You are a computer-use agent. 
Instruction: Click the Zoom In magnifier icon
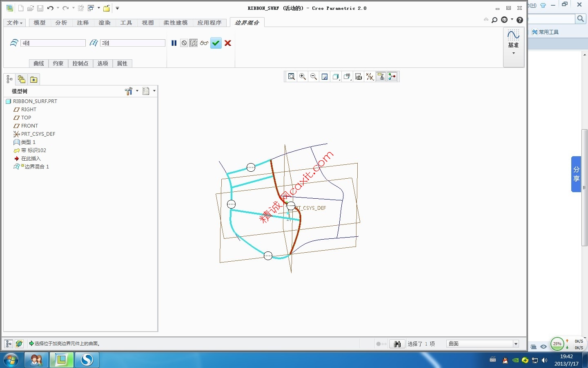(x=303, y=76)
